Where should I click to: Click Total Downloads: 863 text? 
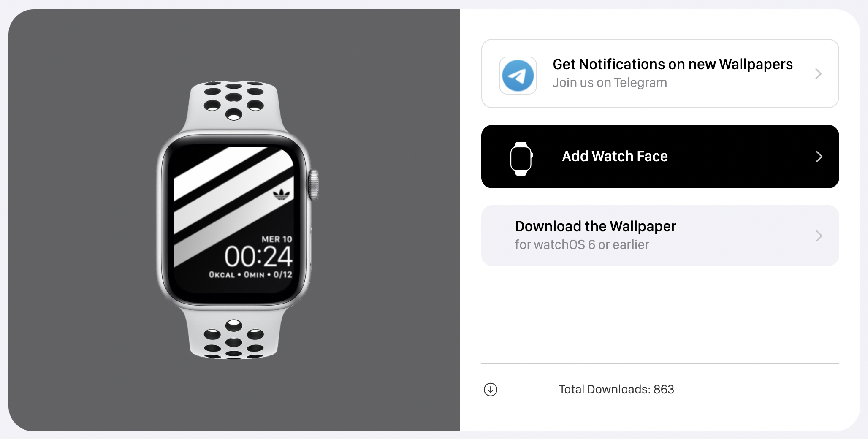coord(616,389)
